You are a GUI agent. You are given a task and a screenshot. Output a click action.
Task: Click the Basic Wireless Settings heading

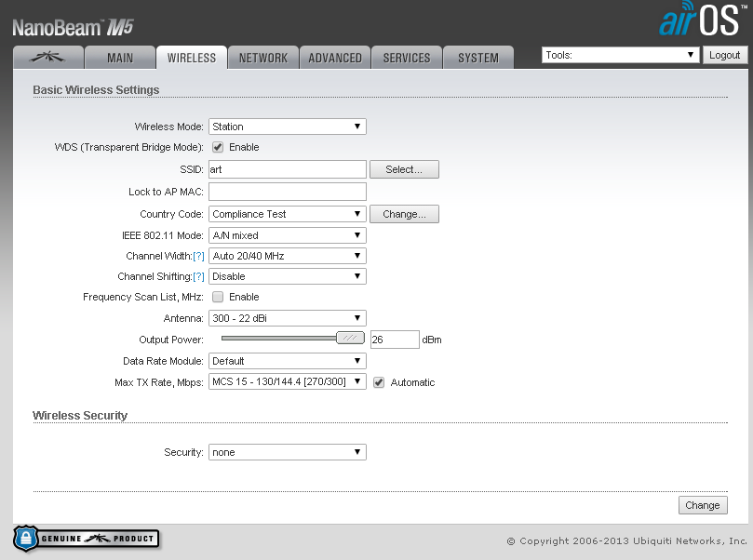click(x=96, y=89)
